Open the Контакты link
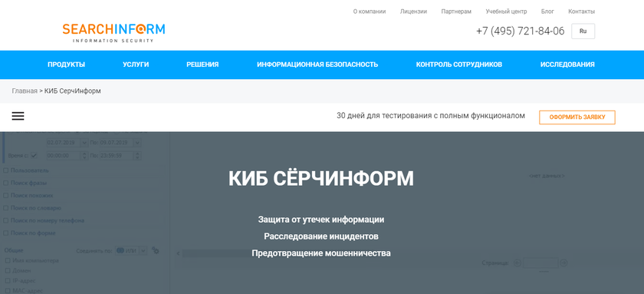 (x=581, y=12)
